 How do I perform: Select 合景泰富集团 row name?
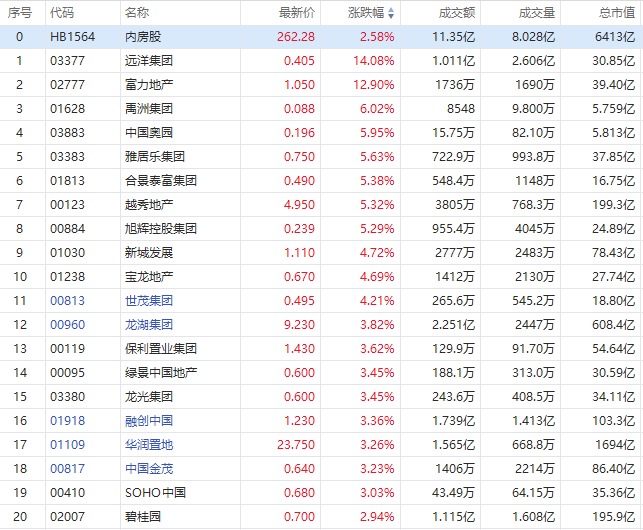coord(161,180)
